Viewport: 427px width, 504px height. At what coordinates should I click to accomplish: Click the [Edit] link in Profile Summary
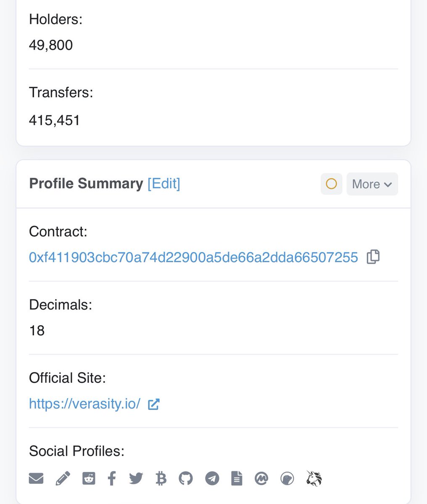[164, 184]
